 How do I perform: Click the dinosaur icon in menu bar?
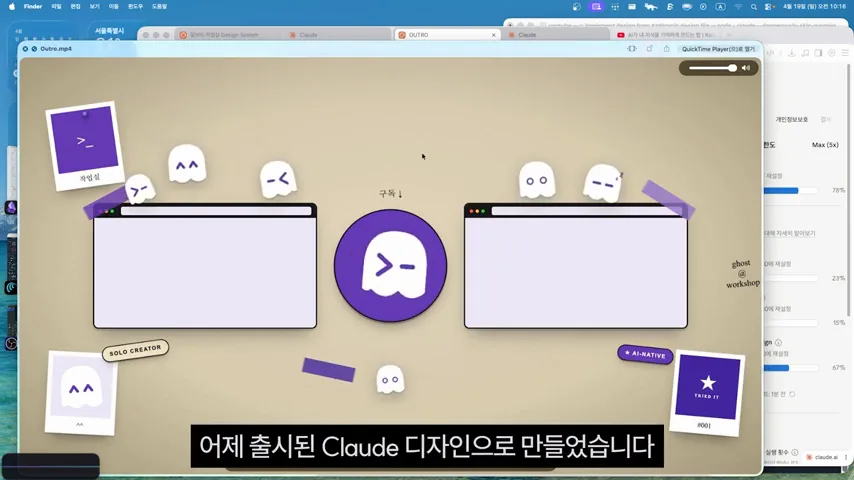[651, 7]
